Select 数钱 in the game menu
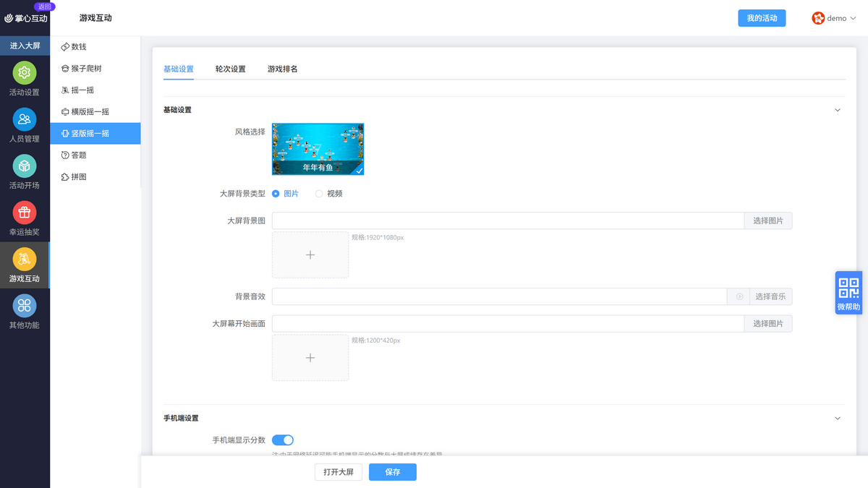 click(95, 46)
